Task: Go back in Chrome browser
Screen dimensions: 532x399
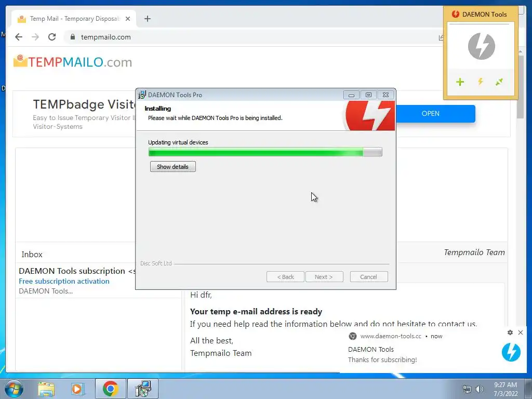Action: 19,37
